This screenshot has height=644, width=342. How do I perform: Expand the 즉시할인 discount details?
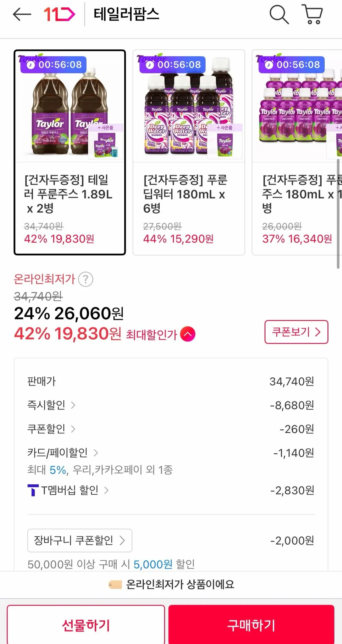click(51, 405)
